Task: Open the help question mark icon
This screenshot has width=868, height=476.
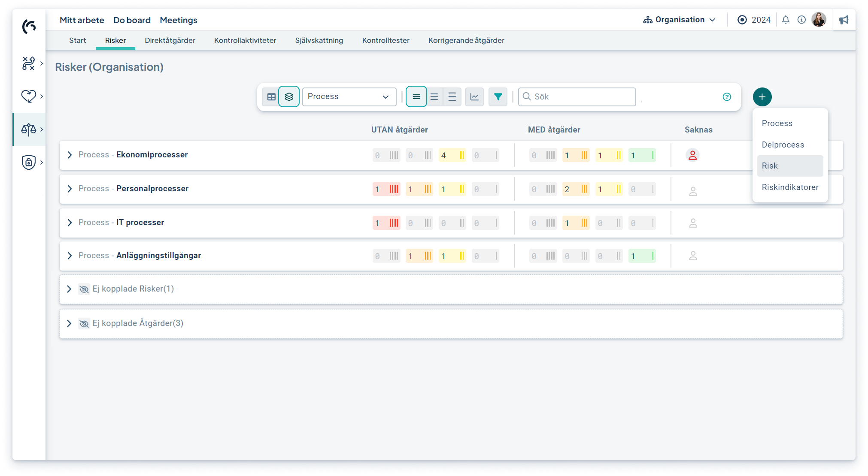Action: click(x=727, y=97)
